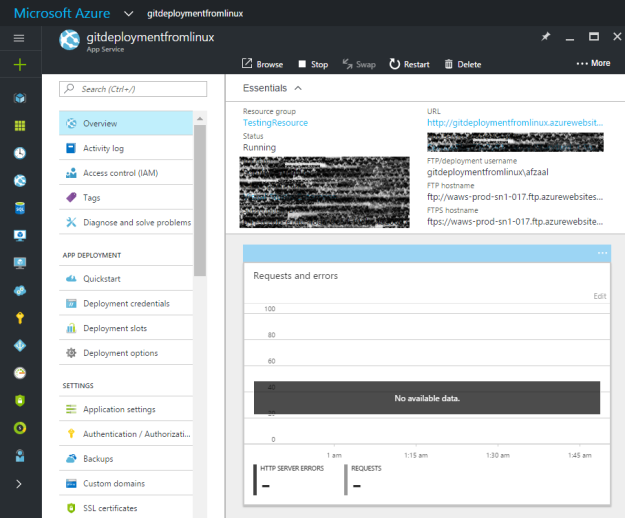Pin the blade using the pin icon
The height and width of the screenshot is (518, 625).
(546, 37)
